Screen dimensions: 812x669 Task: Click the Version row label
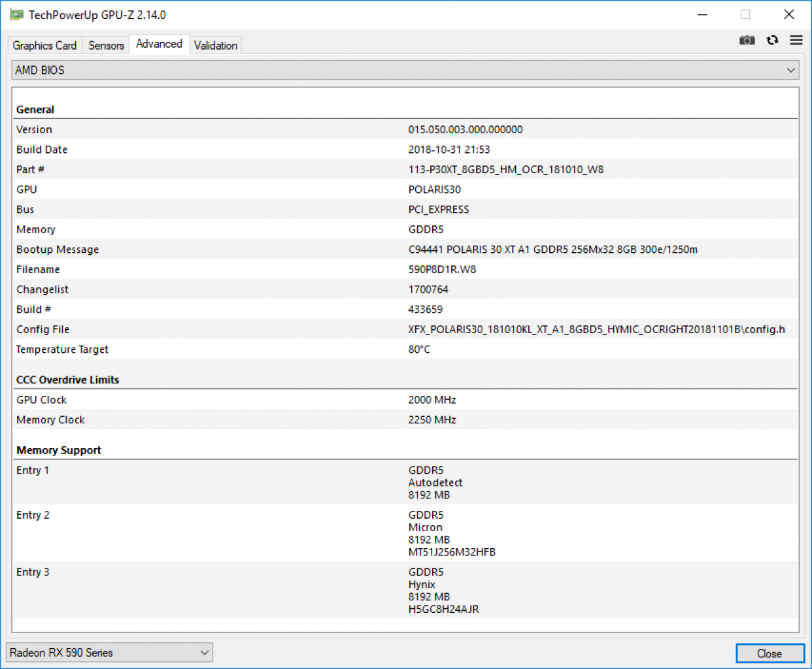click(34, 129)
